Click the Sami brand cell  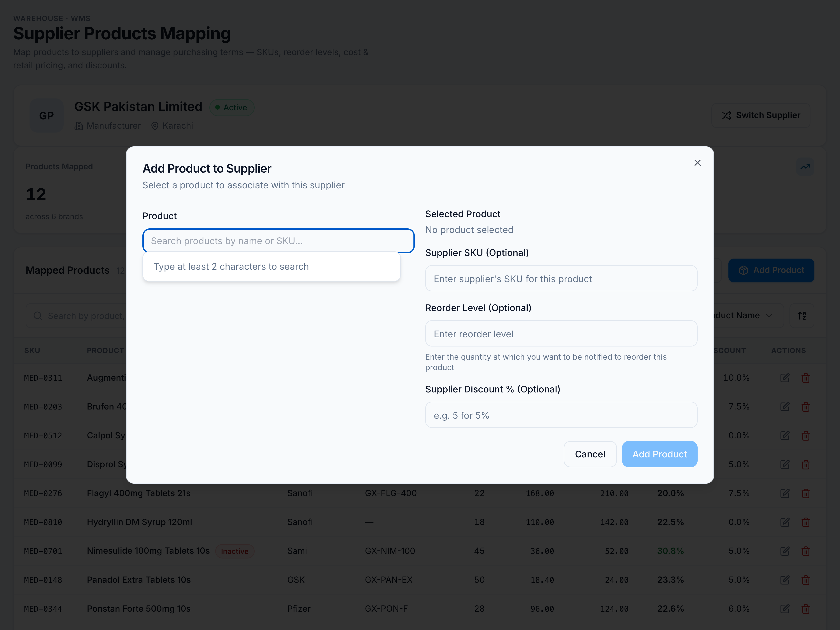[297, 551]
